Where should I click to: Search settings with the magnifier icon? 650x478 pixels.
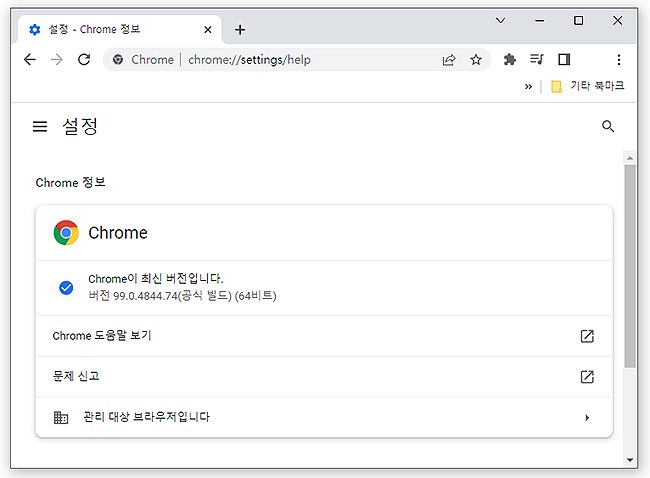608,126
